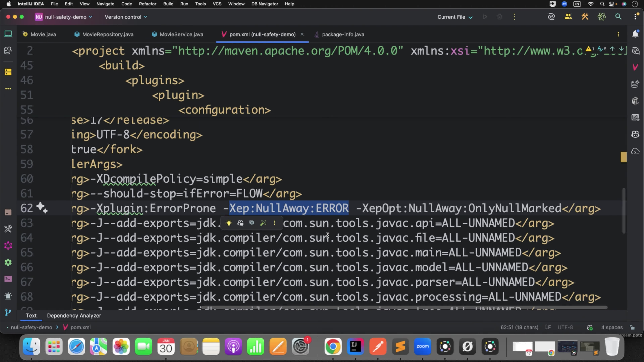Open the editor tabs options menu

tap(618, 34)
